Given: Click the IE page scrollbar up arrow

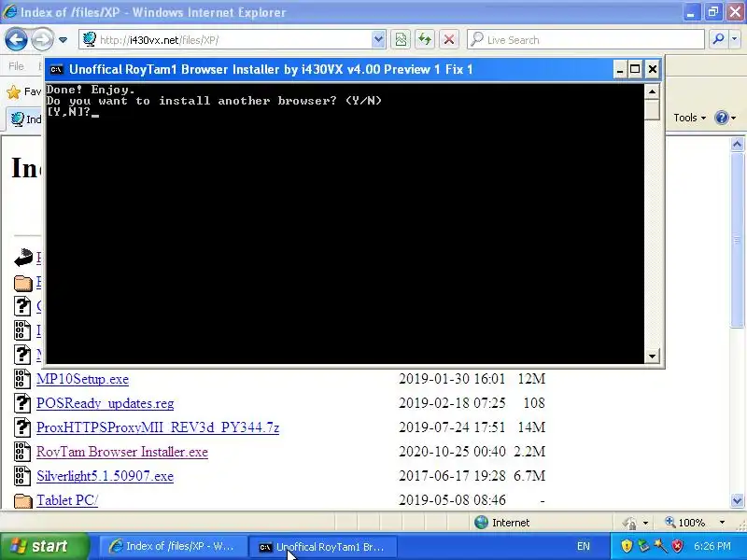Looking at the screenshot, I should (x=737, y=145).
